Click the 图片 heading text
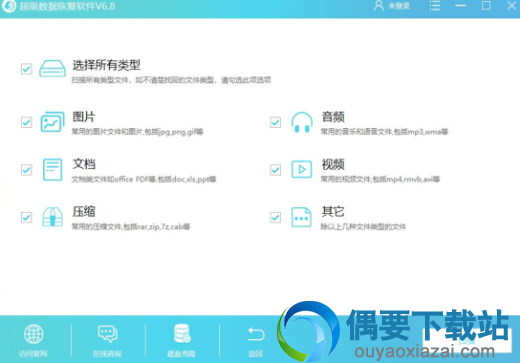This screenshot has height=363, width=520. coord(84,117)
